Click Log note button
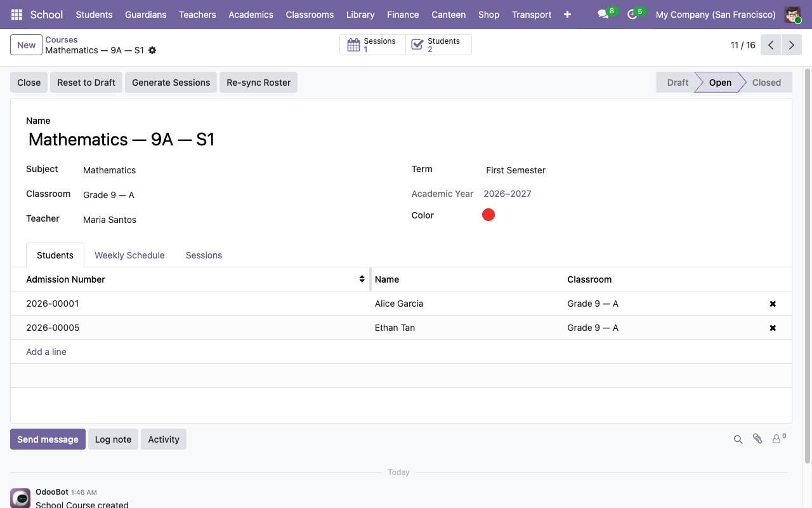 coord(113,439)
